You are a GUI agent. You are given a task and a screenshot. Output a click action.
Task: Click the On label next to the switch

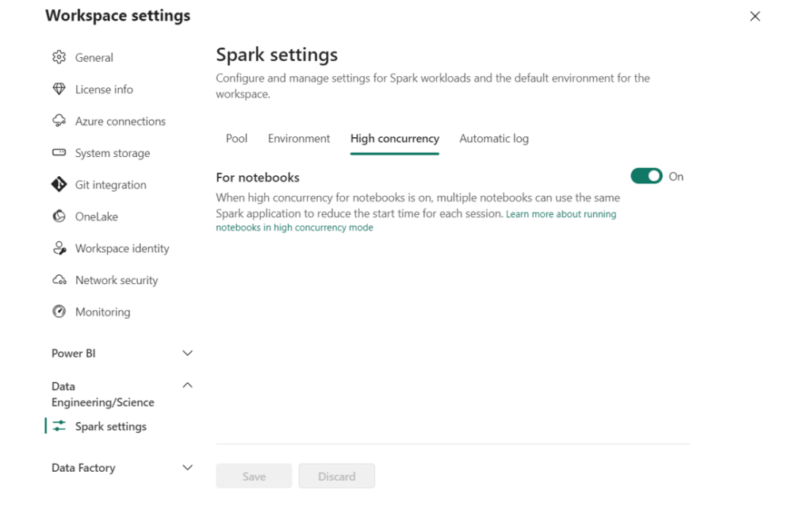click(x=677, y=176)
